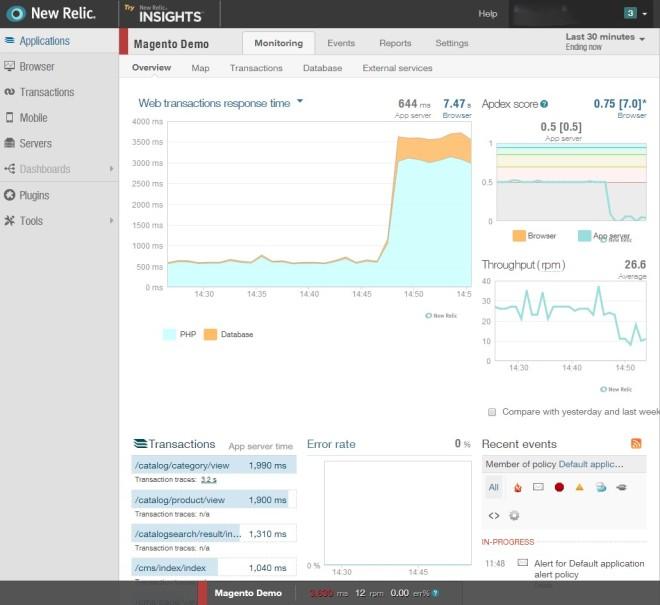Viewport: 660px width, 605px height.
Task: Click the Servers sidebar icon
Action: tap(9, 143)
